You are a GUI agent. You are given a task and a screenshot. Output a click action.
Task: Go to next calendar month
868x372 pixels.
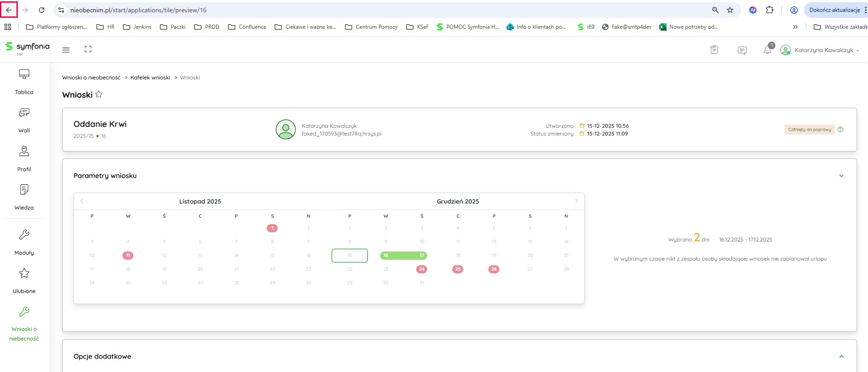[x=576, y=201]
